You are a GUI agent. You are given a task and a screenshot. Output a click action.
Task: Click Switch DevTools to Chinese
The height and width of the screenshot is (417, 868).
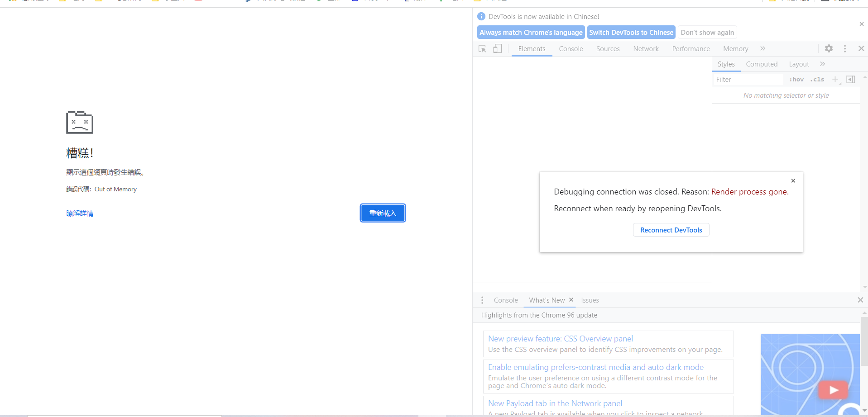(x=631, y=32)
